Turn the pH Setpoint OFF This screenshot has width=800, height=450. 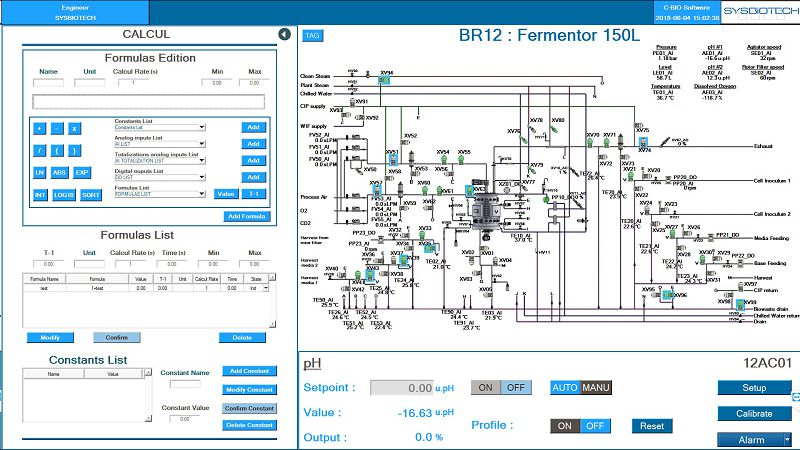516,388
